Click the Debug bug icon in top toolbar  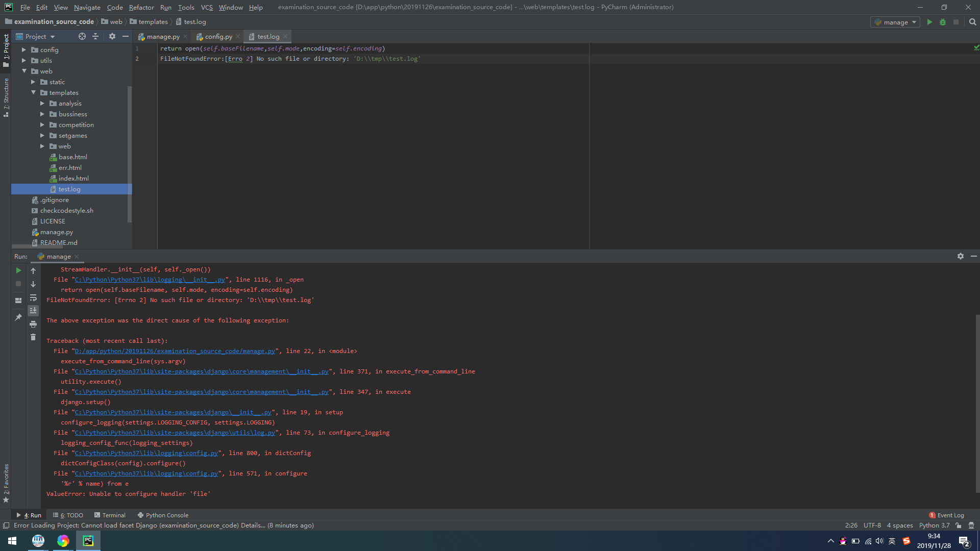point(943,22)
